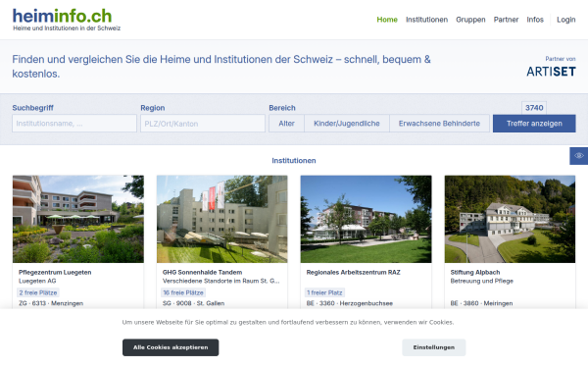Open the Gruppen menu
The image size is (588, 368).
tap(470, 20)
